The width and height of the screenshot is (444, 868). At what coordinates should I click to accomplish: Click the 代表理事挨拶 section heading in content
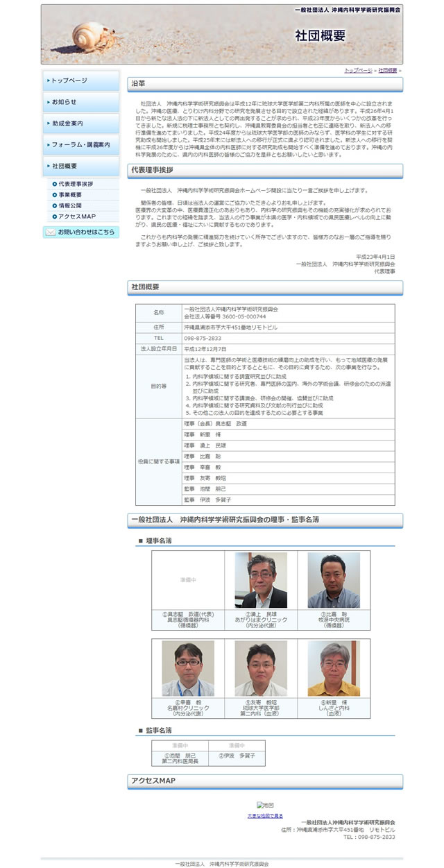coord(265,171)
